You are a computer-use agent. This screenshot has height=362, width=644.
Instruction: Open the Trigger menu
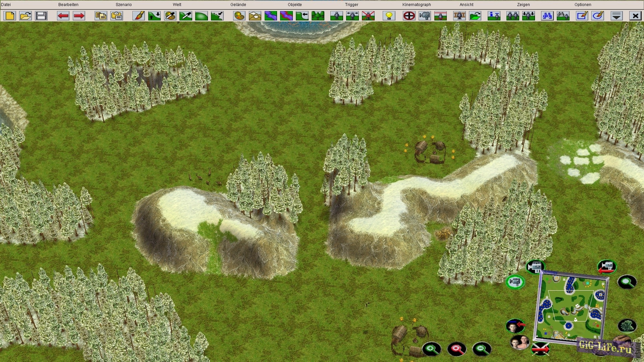[352, 5]
